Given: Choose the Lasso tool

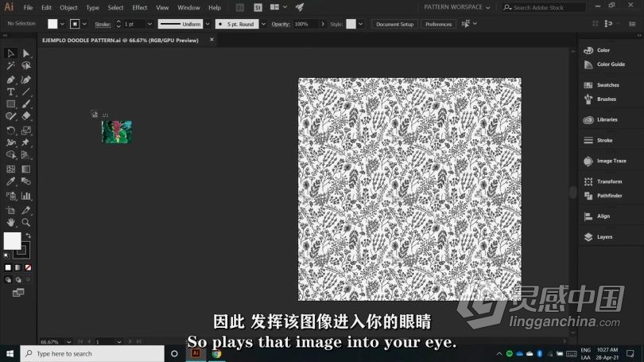Looking at the screenshot, I should click(26, 66).
